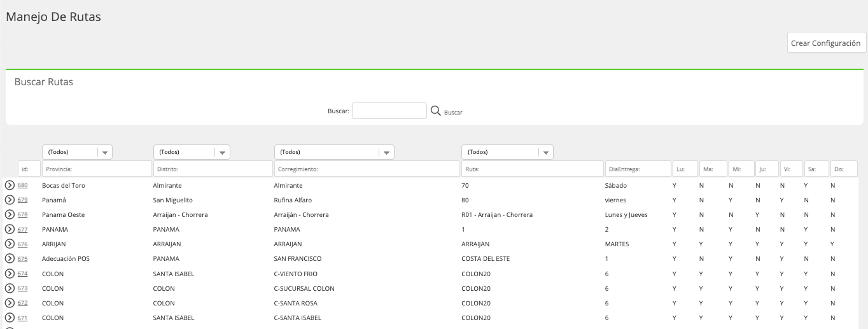Expand row 673 arrow icon

point(10,288)
